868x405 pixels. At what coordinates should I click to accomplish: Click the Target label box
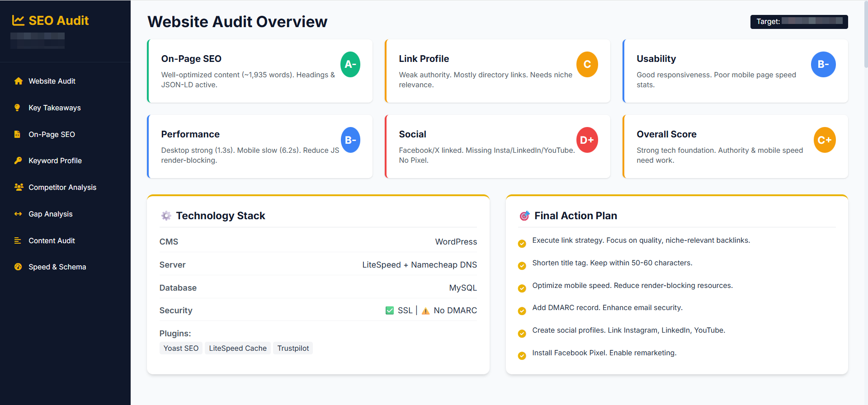[x=799, y=21]
